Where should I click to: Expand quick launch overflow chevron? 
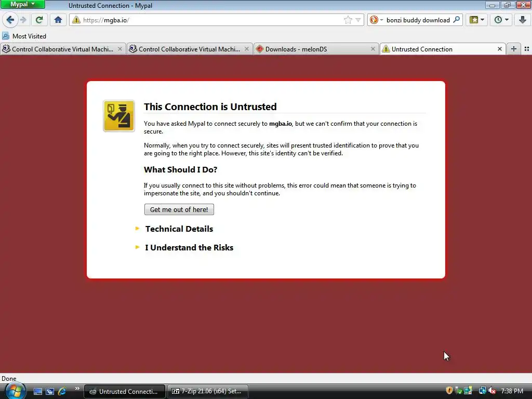77,389
